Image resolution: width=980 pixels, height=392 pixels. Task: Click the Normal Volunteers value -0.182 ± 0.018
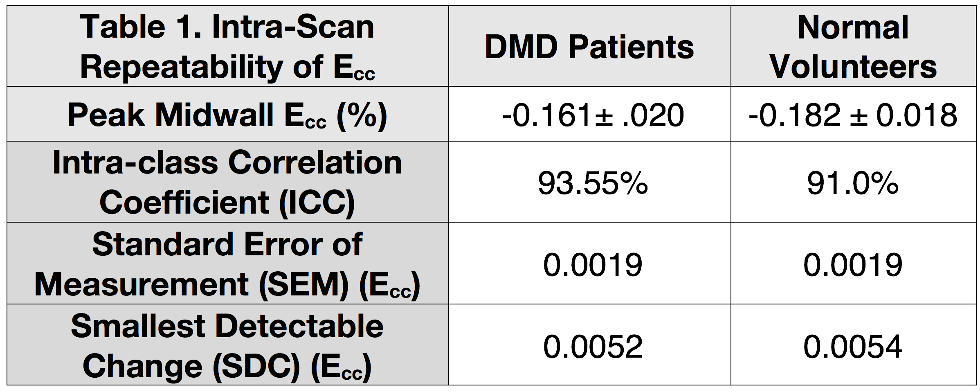[x=853, y=115]
